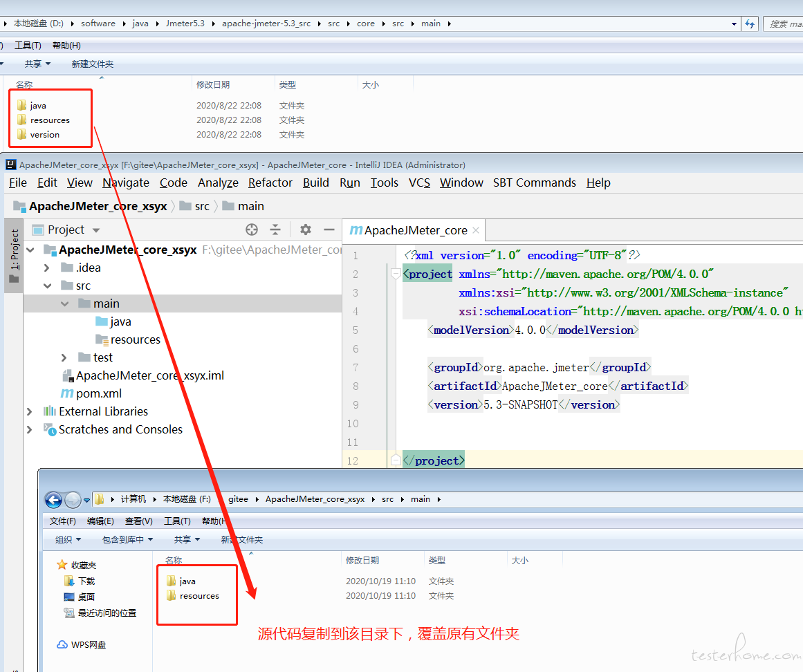The image size is (803, 672).
Task: Click the resources folder icon in bottom Explorer
Action: point(171,596)
